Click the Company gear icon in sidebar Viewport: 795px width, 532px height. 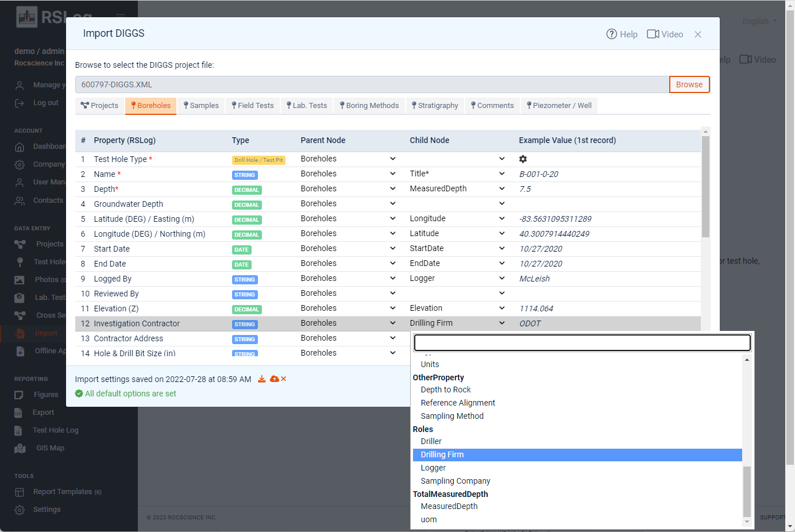click(x=20, y=165)
